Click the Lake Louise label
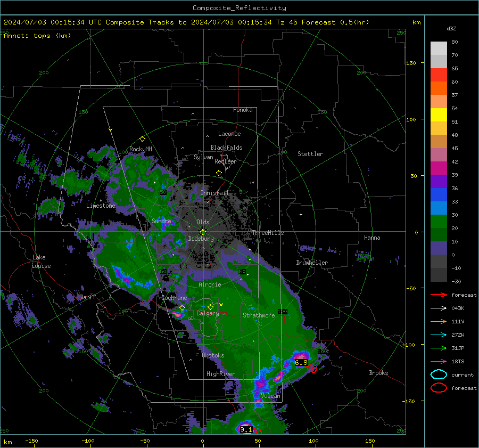This screenshot has width=479, height=448. (41, 262)
